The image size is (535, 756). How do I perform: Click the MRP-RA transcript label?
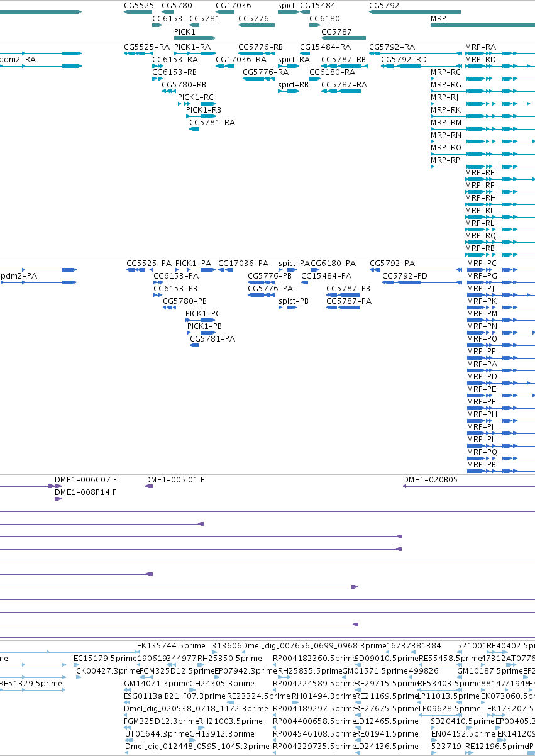point(480,47)
